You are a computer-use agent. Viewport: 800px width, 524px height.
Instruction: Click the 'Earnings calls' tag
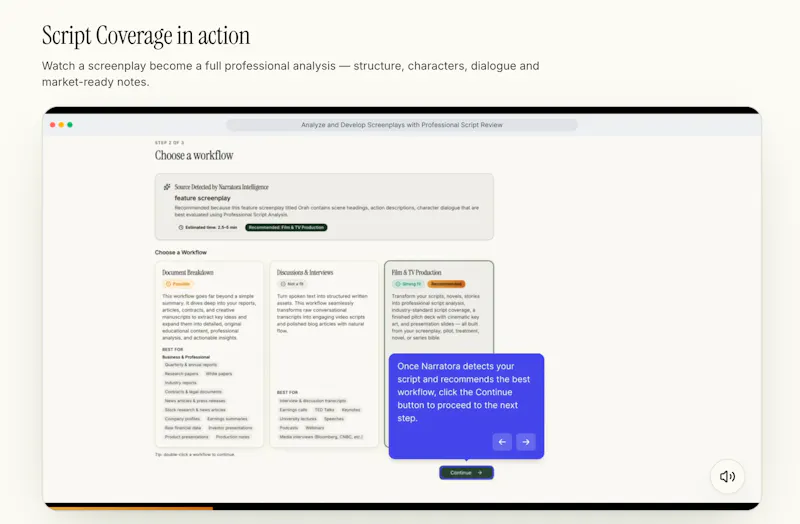tap(293, 410)
